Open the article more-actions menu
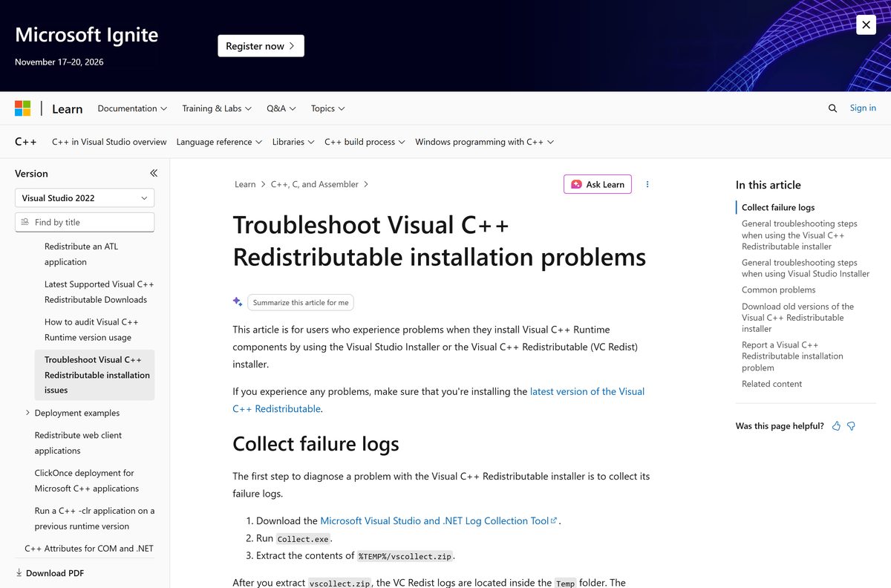 (647, 184)
